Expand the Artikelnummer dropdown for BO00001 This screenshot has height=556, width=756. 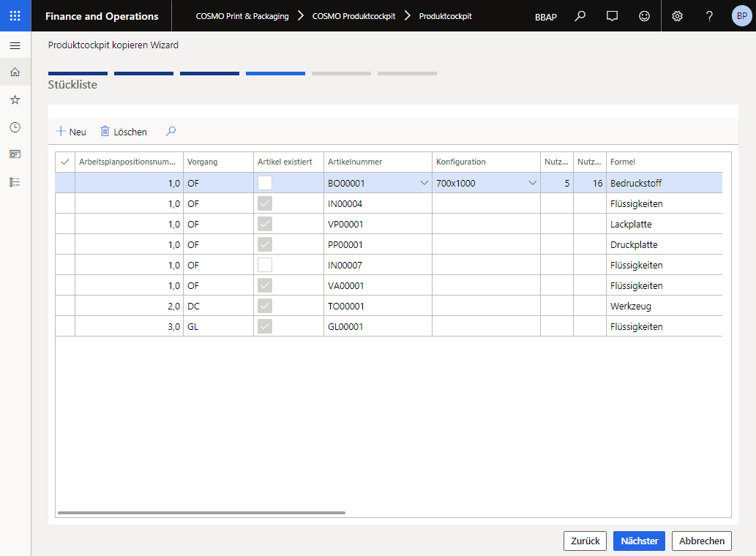424,183
